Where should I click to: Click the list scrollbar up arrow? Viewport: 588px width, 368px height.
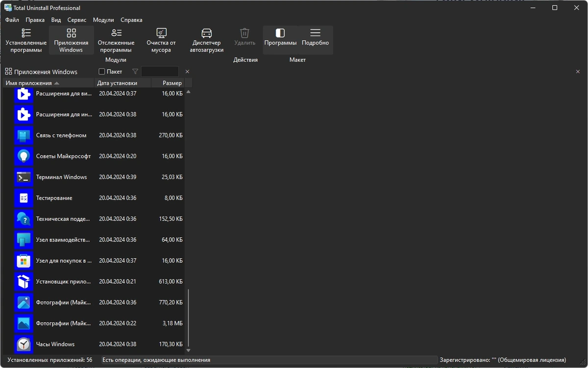point(188,92)
